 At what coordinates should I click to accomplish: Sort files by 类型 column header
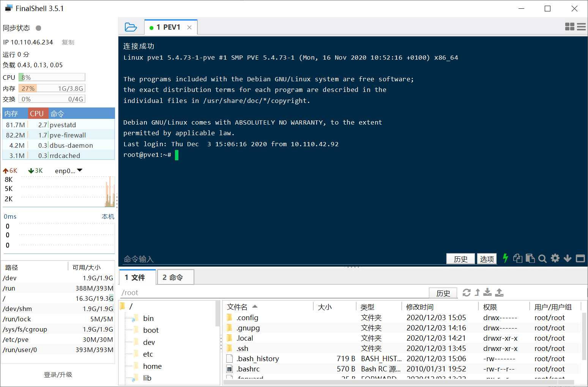point(378,307)
